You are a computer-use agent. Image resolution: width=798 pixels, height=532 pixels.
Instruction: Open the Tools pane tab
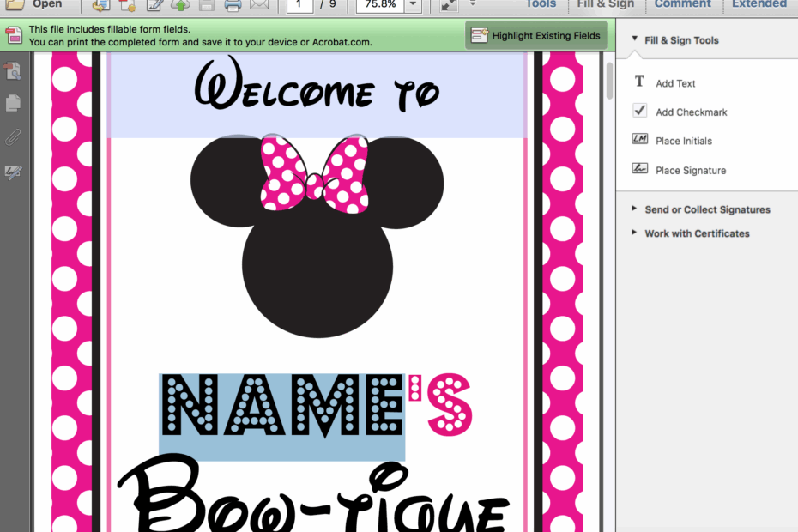(541, 4)
